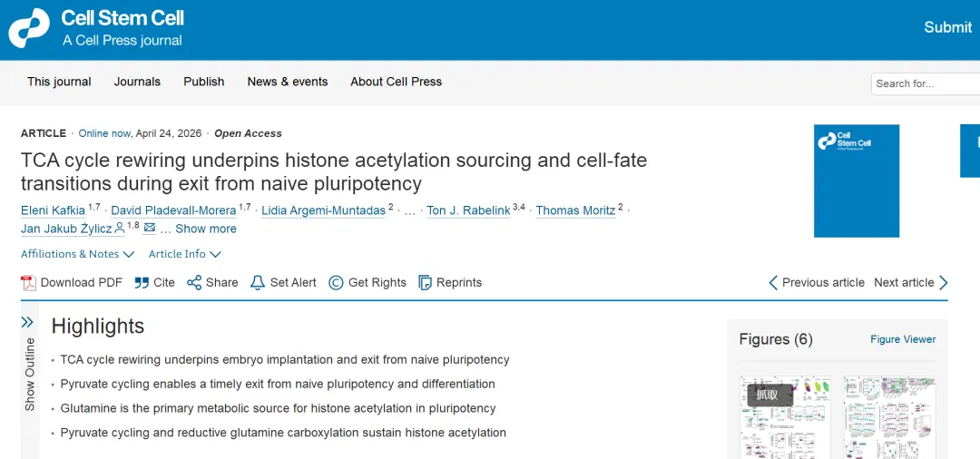Image resolution: width=980 pixels, height=459 pixels.
Task: Click the Online now link
Action: 104,133
